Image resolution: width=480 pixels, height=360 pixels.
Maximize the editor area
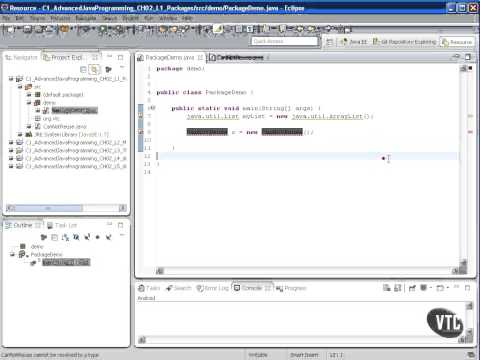pos(468,57)
